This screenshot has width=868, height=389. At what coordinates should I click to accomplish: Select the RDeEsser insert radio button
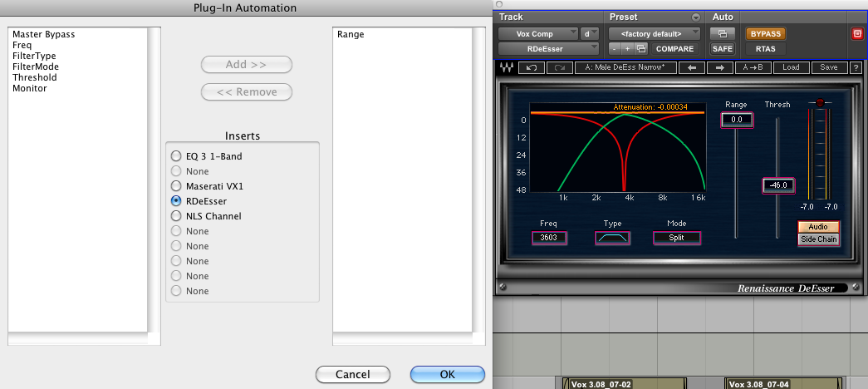pyautogui.click(x=176, y=201)
